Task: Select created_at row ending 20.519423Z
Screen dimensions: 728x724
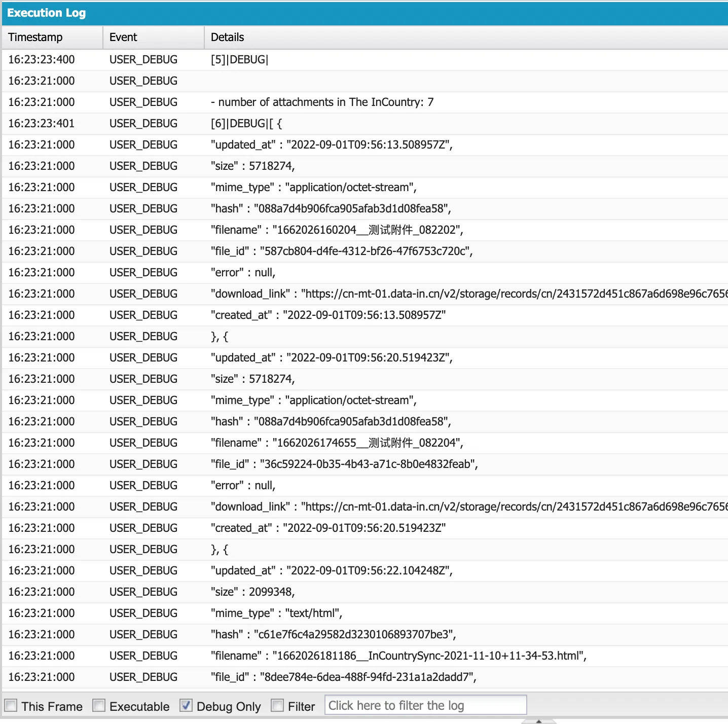Action: 328,528
